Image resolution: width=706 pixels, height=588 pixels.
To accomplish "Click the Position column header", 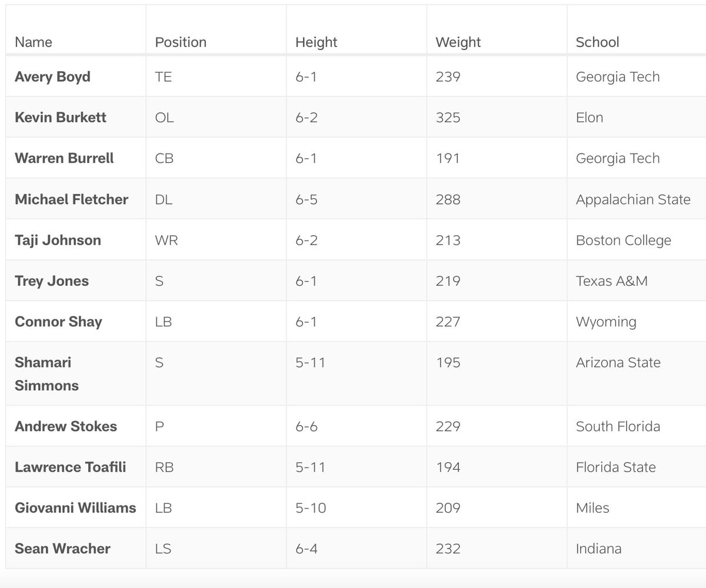I will pyautogui.click(x=181, y=42).
